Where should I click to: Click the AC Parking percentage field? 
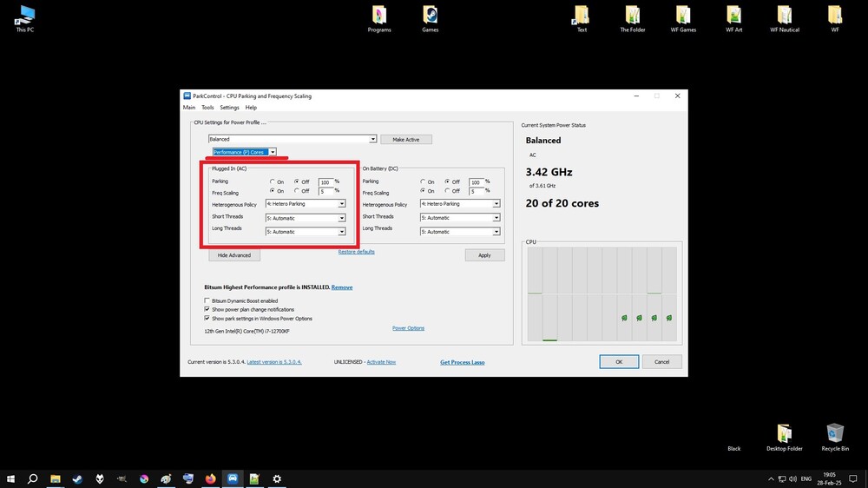(325, 182)
